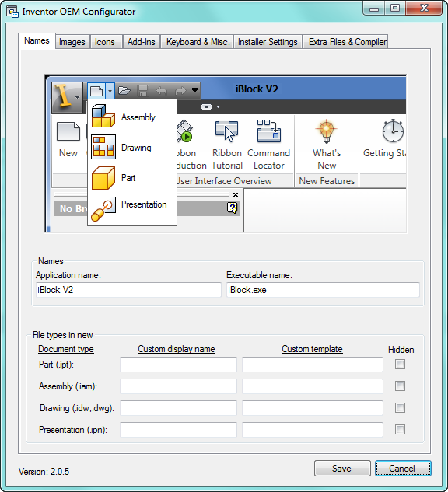The width and height of the screenshot is (448, 492).
Task: Open the Icons tab
Action: pos(105,42)
